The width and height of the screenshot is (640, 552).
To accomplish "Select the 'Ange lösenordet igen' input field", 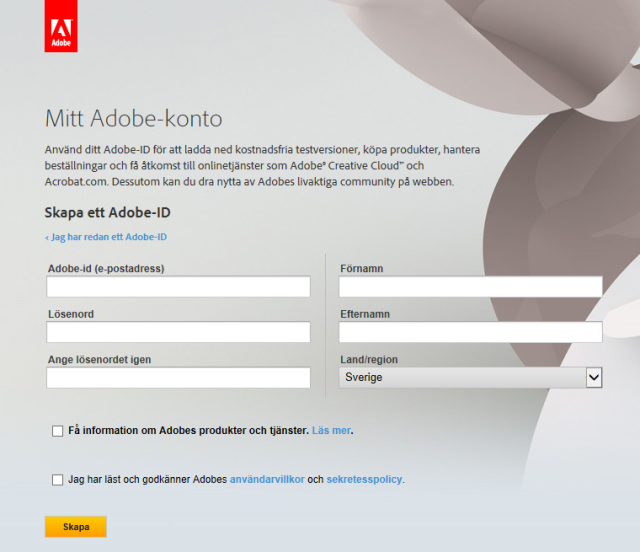I will pyautogui.click(x=178, y=377).
